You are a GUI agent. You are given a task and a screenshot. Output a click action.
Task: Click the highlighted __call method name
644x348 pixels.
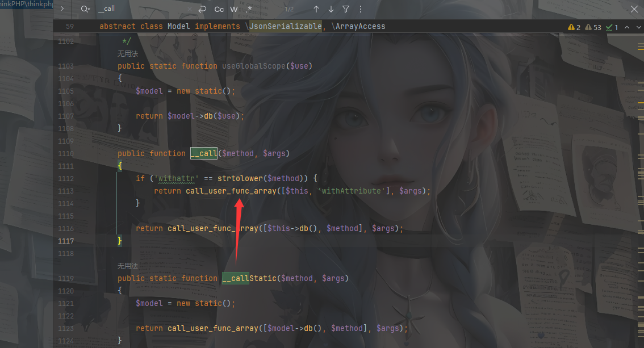click(204, 153)
